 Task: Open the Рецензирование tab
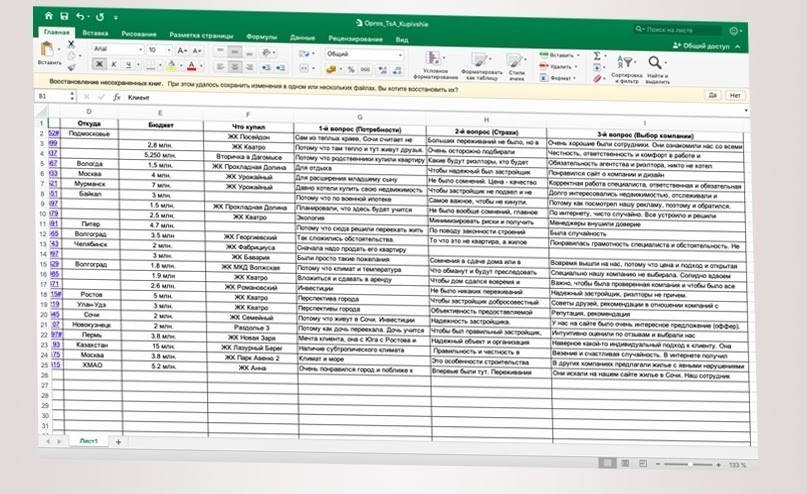tap(355, 39)
